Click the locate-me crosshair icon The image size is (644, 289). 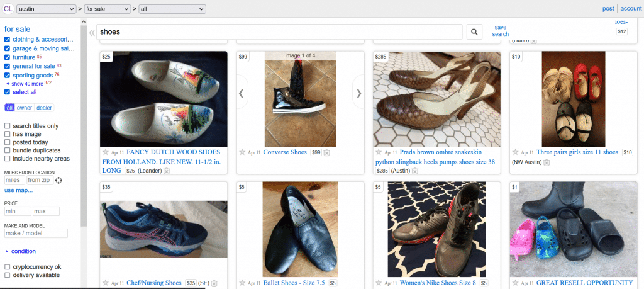pos(58,181)
